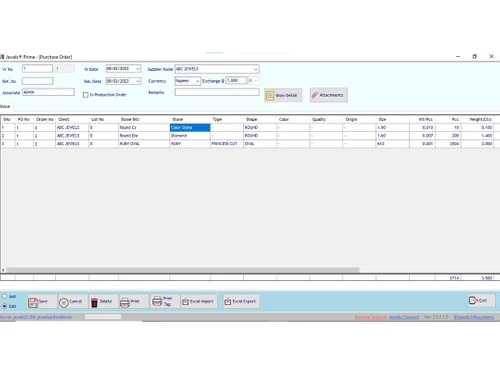Select the highlighted Color Stone cell
Viewport: 500px width, 375px height.
(190, 128)
